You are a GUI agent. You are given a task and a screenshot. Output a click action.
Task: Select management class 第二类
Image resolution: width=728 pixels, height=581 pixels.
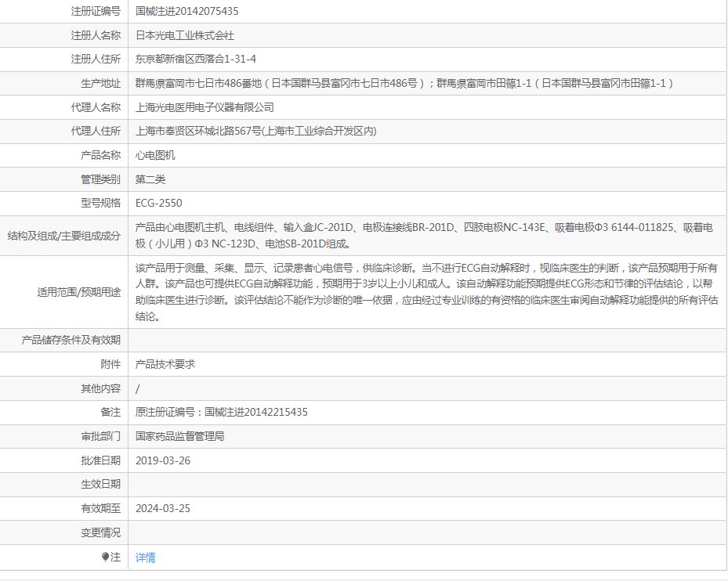(x=150, y=179)
